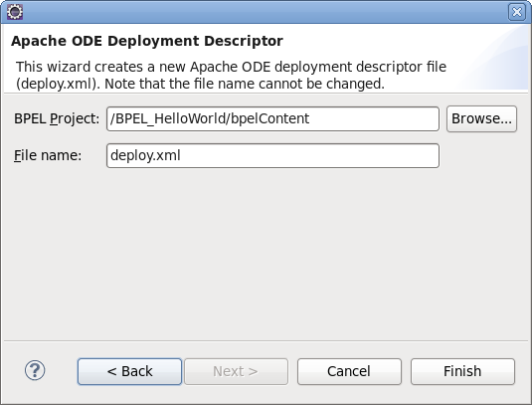Go back with the < Back button
This screenshot has height=405, width=532.
click(129, 371)
